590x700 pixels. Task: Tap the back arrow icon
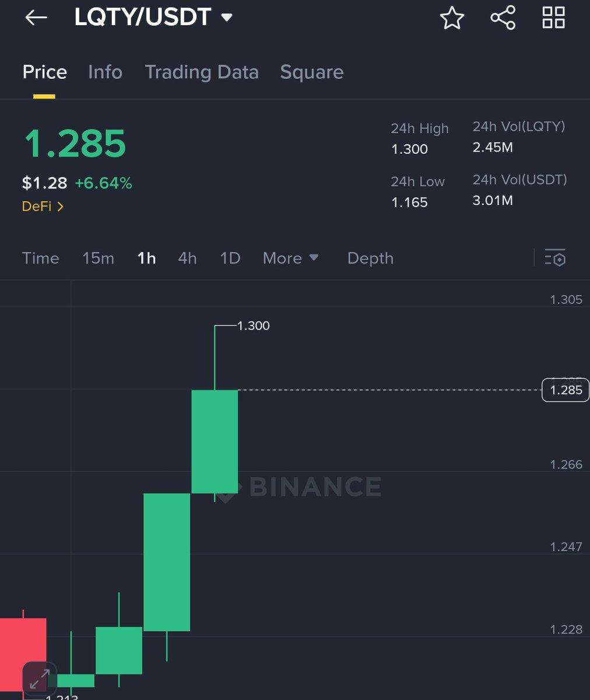(36, 17)
